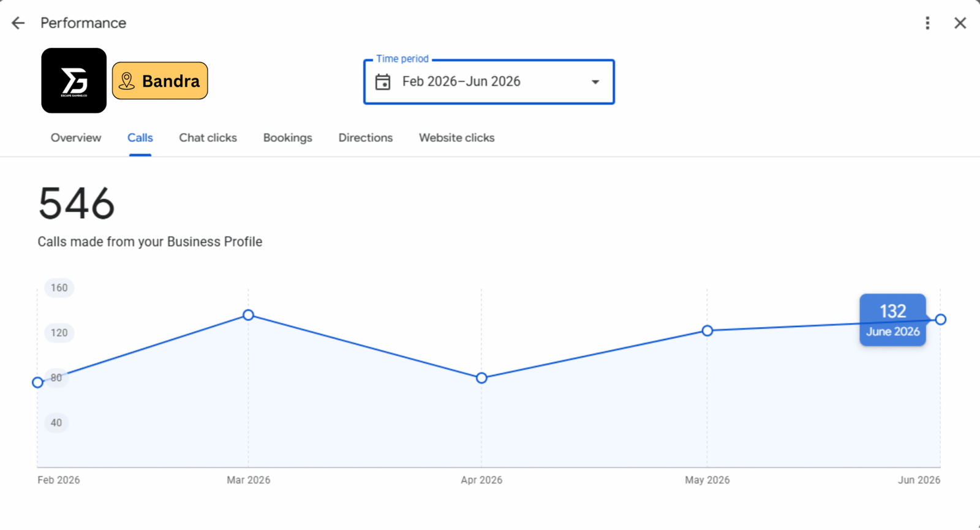Click the location pin icon on Bandra badge

tap(127, 81)
